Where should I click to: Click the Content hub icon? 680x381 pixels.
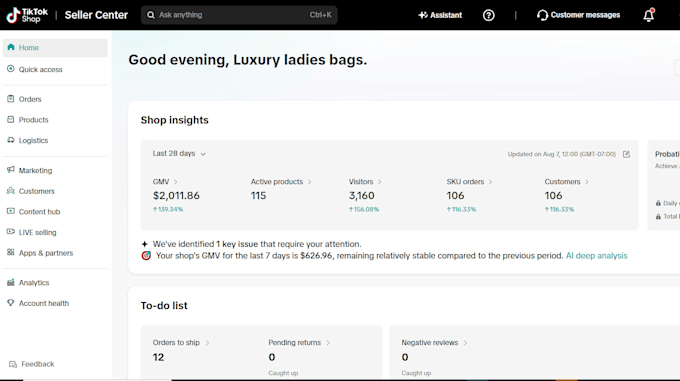click(x=11, y=211)
